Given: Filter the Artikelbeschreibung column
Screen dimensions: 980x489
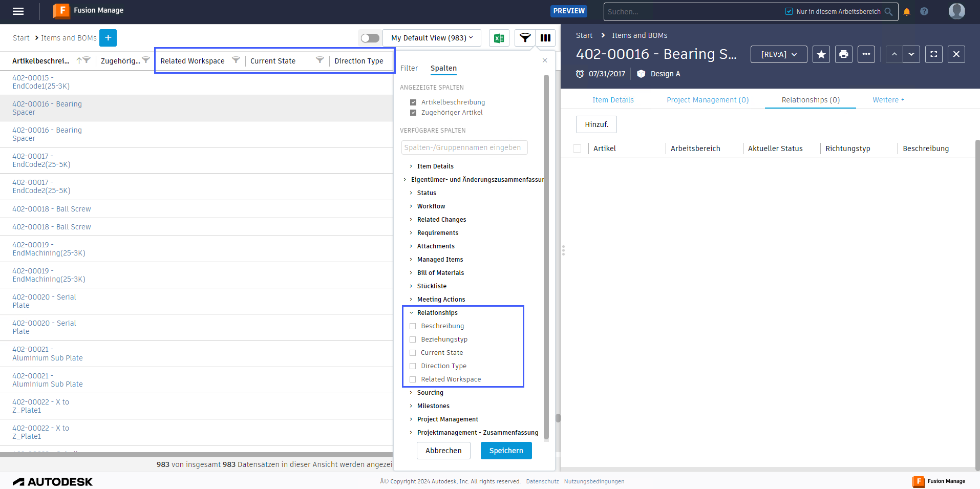Looking at the screenshot, I should [87, 60].
